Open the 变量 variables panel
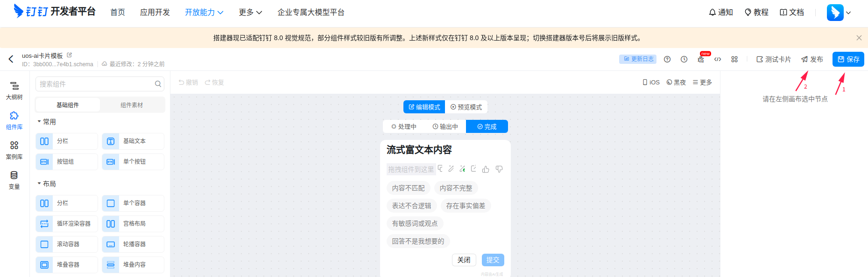The height and width of the screenshot is (277, 868). click(x=14, y=180)
